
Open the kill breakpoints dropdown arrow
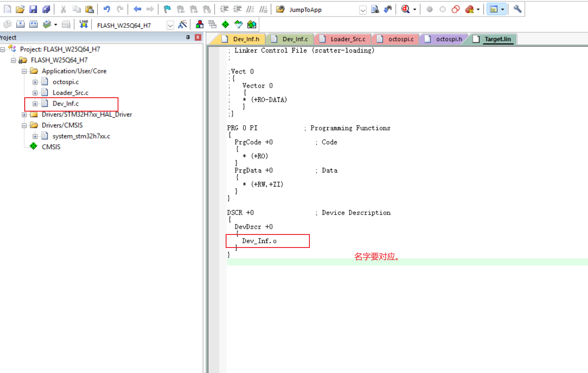click(478, 9)
